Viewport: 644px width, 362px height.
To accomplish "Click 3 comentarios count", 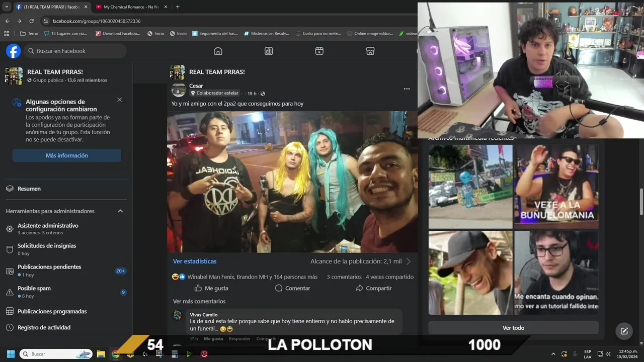I will [x=344, y=277].
